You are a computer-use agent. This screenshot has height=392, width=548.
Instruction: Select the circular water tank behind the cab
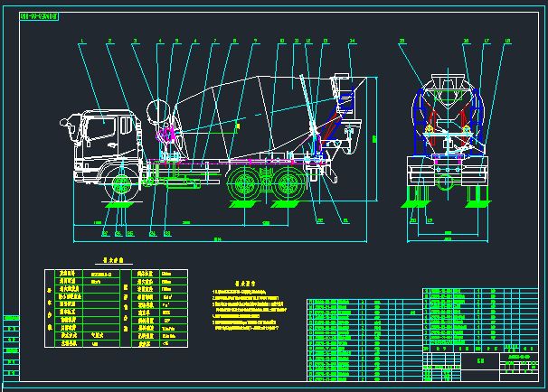[x=157, y=112]
